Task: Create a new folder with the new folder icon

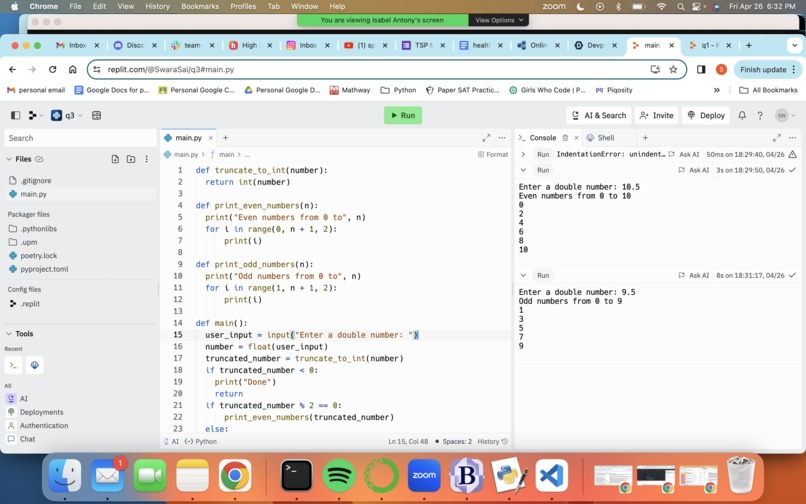Action: tap(131, 159)
